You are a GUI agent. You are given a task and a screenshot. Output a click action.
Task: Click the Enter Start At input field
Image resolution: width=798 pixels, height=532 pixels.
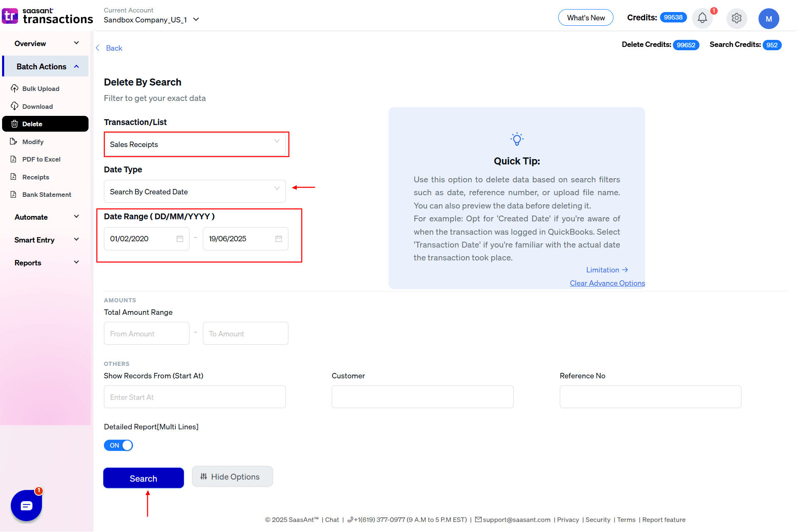tap(195, 397)
